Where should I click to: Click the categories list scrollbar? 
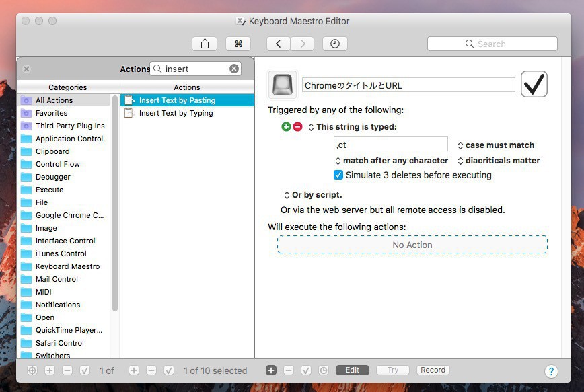pos(114,203)
